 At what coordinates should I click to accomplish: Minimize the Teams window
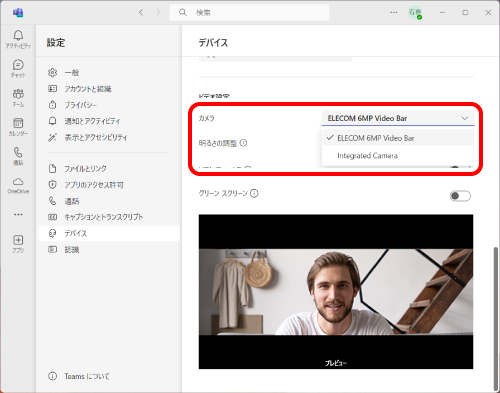[442, 13]
